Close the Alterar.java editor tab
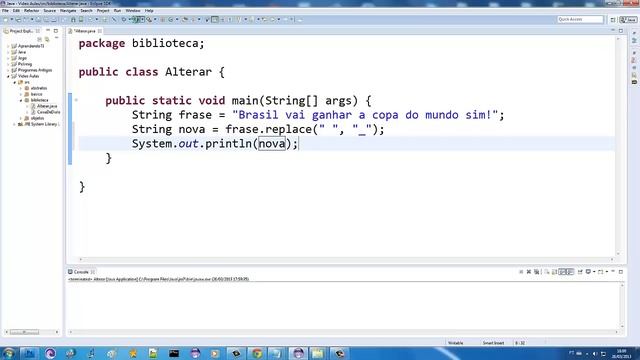This screenshot has height=360, width=640. coord(100,31)
